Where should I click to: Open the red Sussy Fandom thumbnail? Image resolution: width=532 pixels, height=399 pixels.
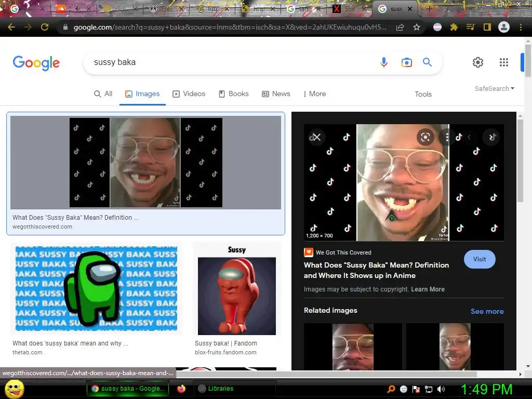click(x=237, y=291)
